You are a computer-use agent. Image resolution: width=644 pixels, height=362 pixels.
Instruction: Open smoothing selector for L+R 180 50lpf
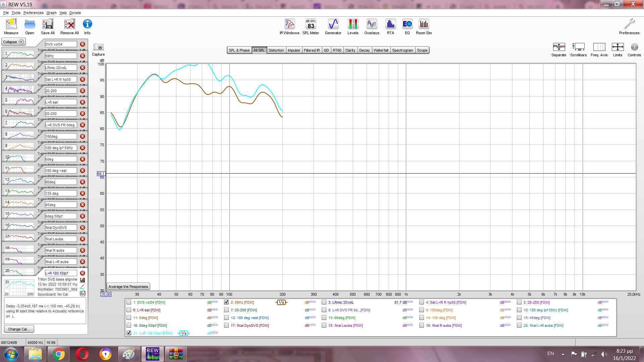tap(184, 333)
